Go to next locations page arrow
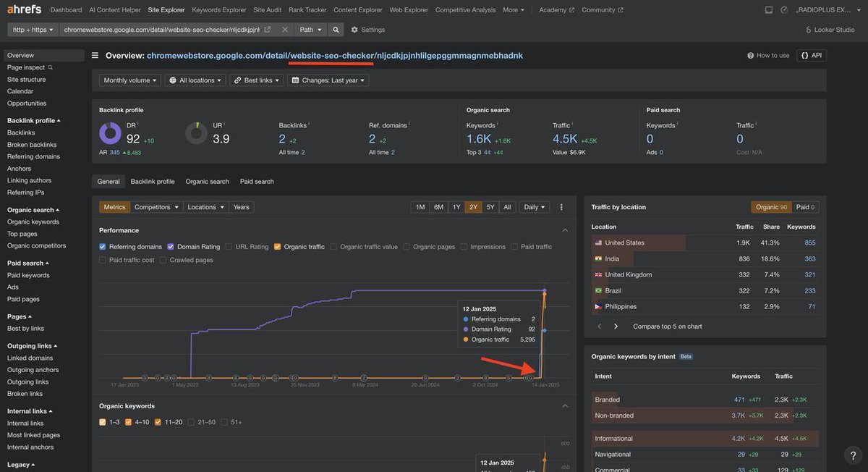The height and width of the screenshot is (472, 868). (616, 326)
